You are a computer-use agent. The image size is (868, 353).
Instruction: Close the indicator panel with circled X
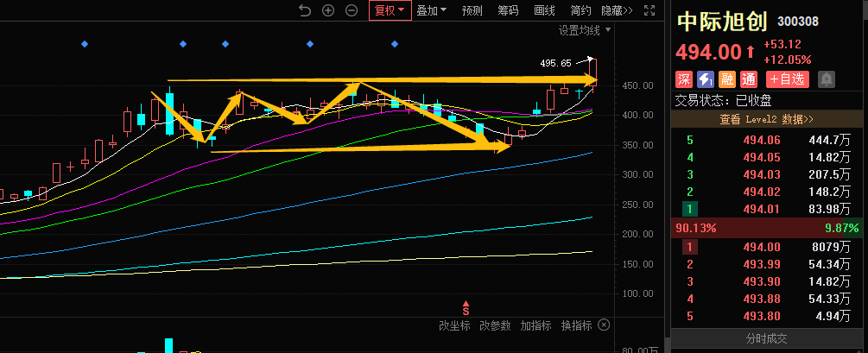coord(605,325)
